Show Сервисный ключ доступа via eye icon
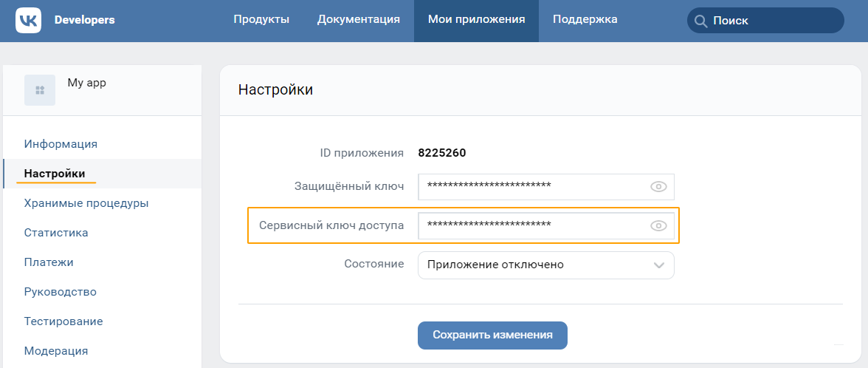 point(658,225)
